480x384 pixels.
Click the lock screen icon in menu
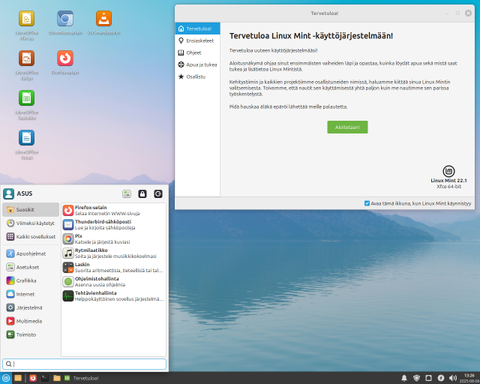click(x=142, y=194)
